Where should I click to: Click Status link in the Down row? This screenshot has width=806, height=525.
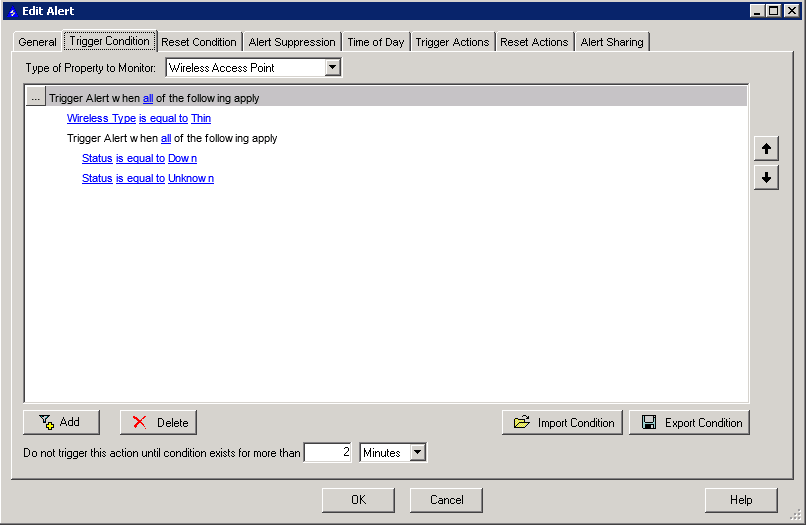97,158
